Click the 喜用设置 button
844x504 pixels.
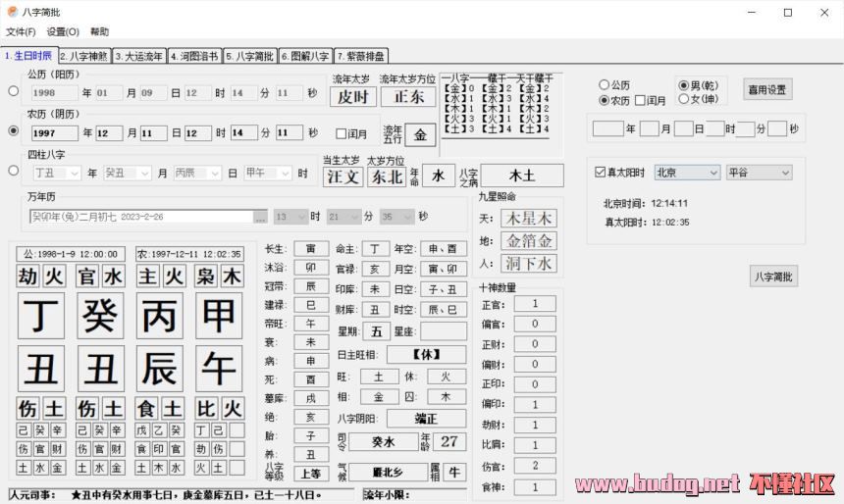click(766, 89)
